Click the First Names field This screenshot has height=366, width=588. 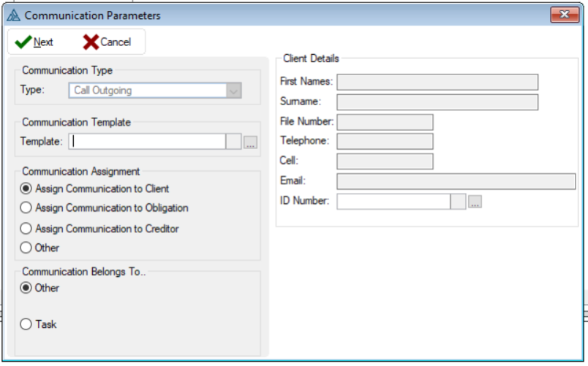click(x=437, y=82)
